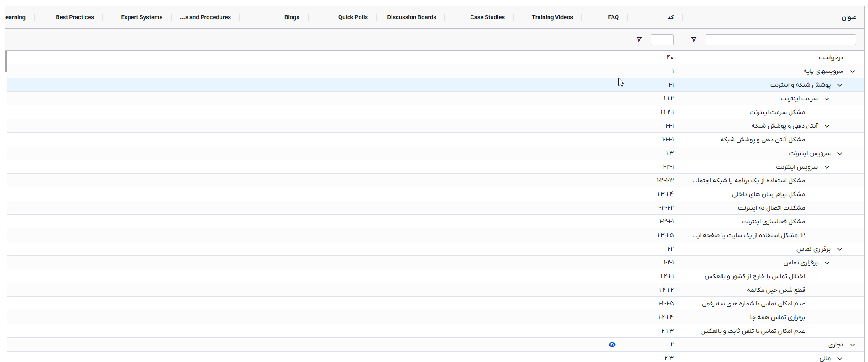The image size is (868, 362).
Task: Select the قطع شدن حین مکالمه row
Action: coord(775,290)
